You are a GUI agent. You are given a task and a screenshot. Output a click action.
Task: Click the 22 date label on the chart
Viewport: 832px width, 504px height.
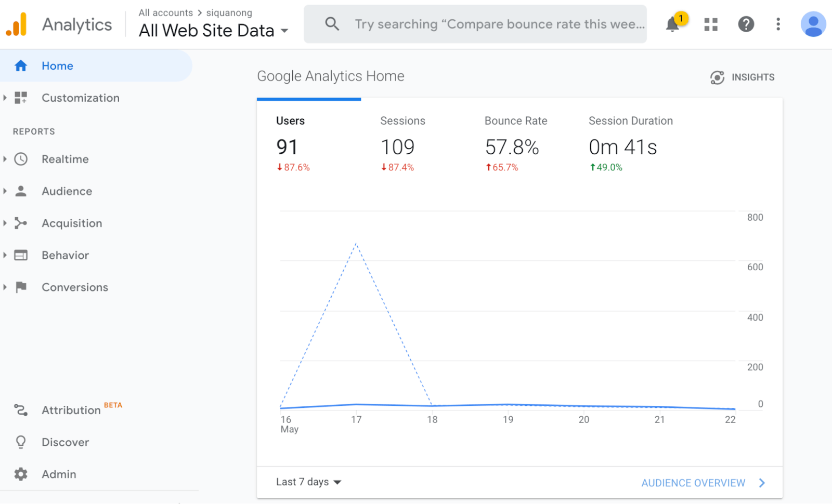[731, 419]
